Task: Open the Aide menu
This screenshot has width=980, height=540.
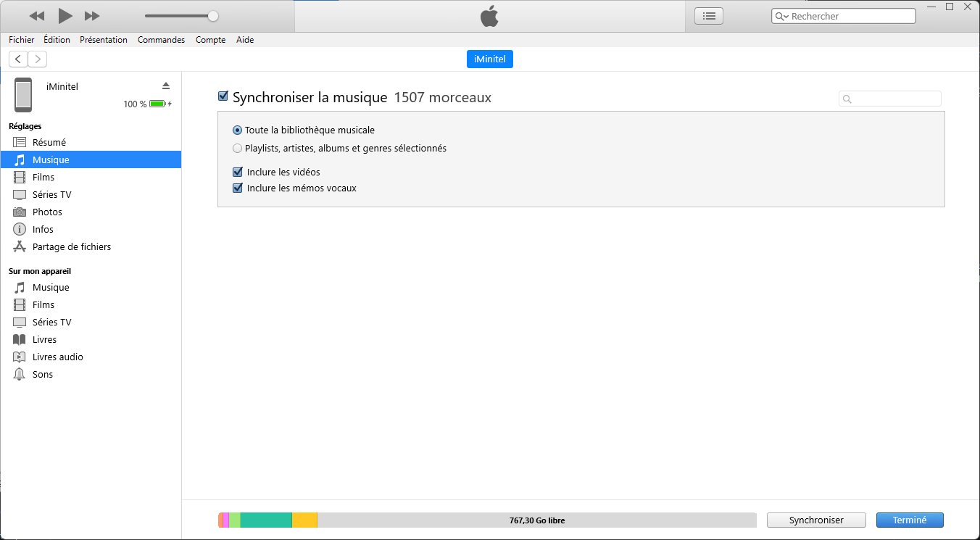Action: pyautogui.click(x=245, y=40)
